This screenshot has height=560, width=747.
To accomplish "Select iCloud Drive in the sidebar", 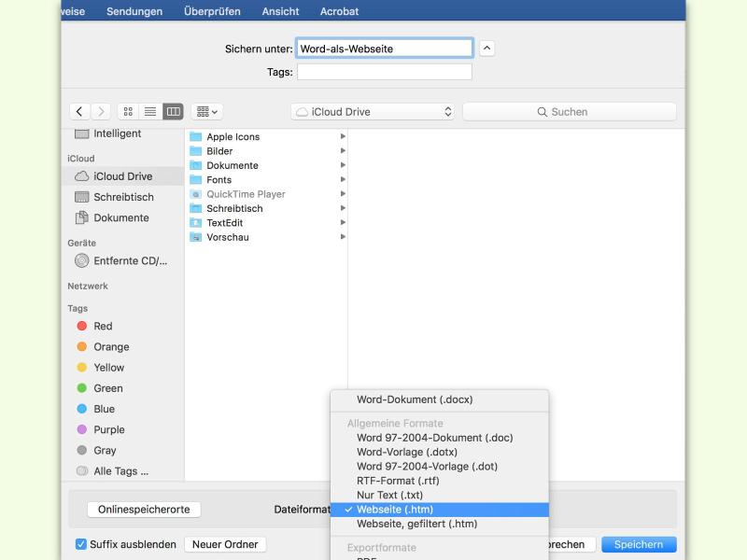I will 122,176.
